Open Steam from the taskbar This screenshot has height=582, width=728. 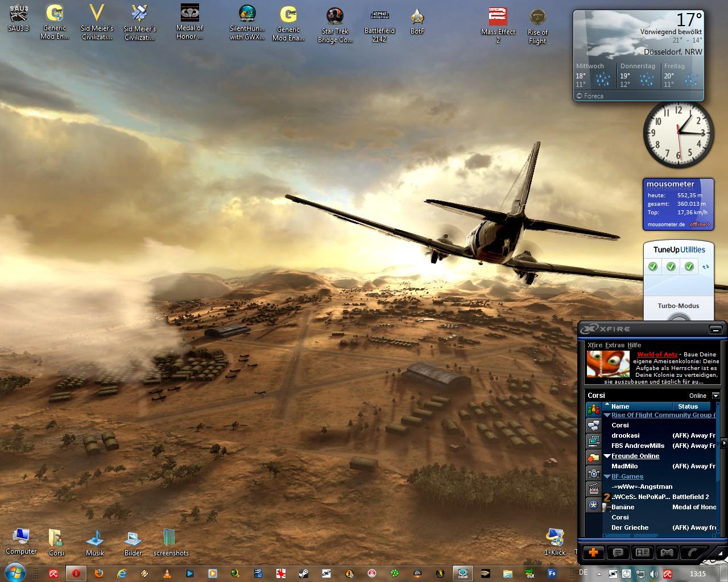click(x=304, y=573)
